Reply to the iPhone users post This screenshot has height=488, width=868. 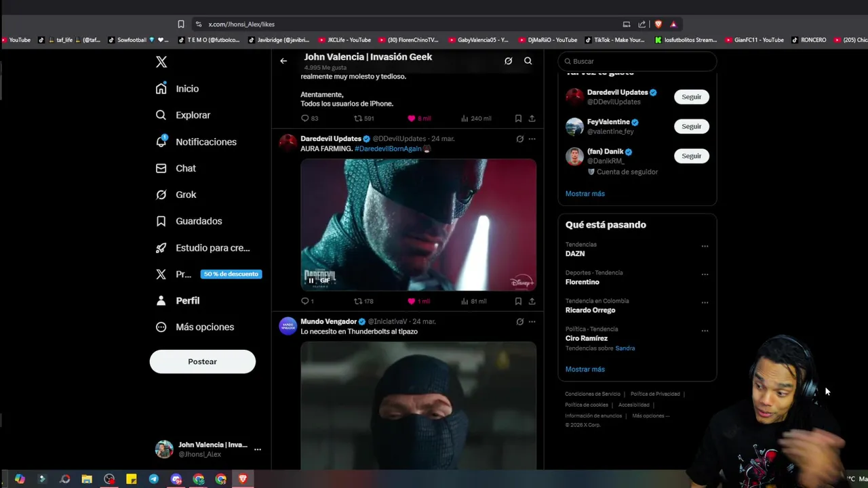pyautogui.click(x=309, y=118)
